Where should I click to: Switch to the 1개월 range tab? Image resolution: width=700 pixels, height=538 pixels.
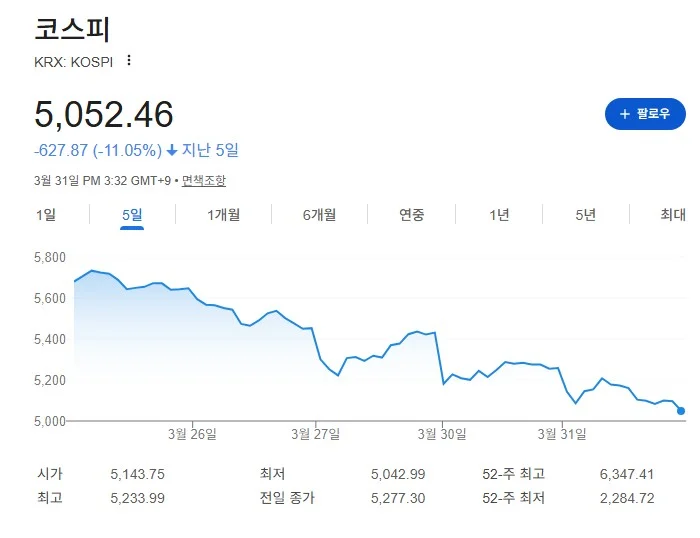click(224, 215)
